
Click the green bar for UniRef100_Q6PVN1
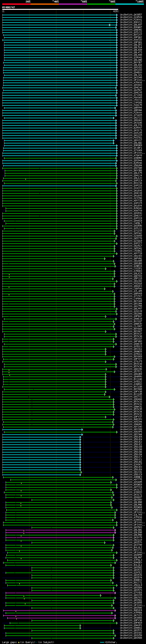(54, 259)
